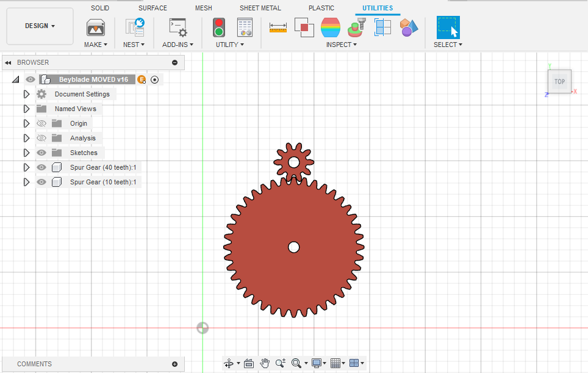Open the DESIGN workspace switcher
Screen dimensions: 588x373
(x=39, y=26)
